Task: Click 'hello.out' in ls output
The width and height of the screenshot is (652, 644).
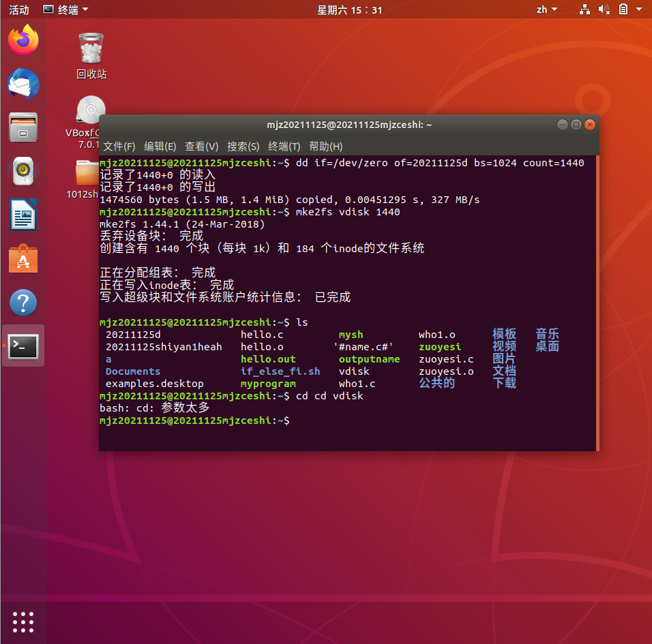Action: (268, 359)
